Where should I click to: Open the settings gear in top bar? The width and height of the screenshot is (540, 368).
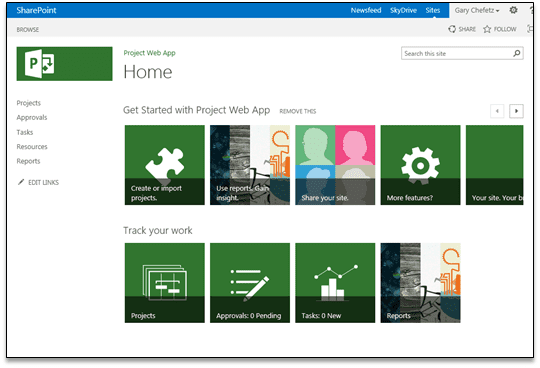[x=513, y=10]
